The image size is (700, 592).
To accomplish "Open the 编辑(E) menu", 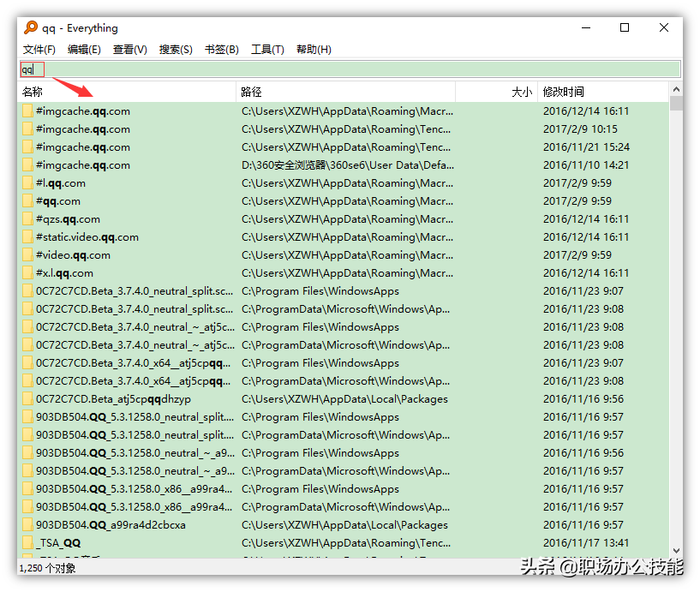I will pyautogui.click(x=84, y=50).
